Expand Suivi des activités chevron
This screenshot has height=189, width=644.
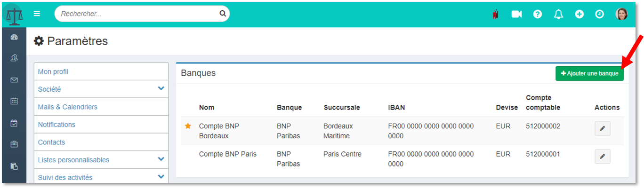(161, 177)
